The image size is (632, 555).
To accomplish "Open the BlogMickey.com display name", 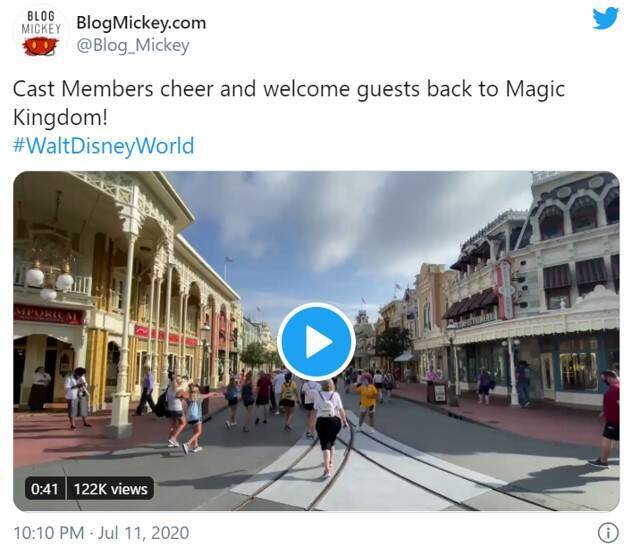I will pos(141,23).
